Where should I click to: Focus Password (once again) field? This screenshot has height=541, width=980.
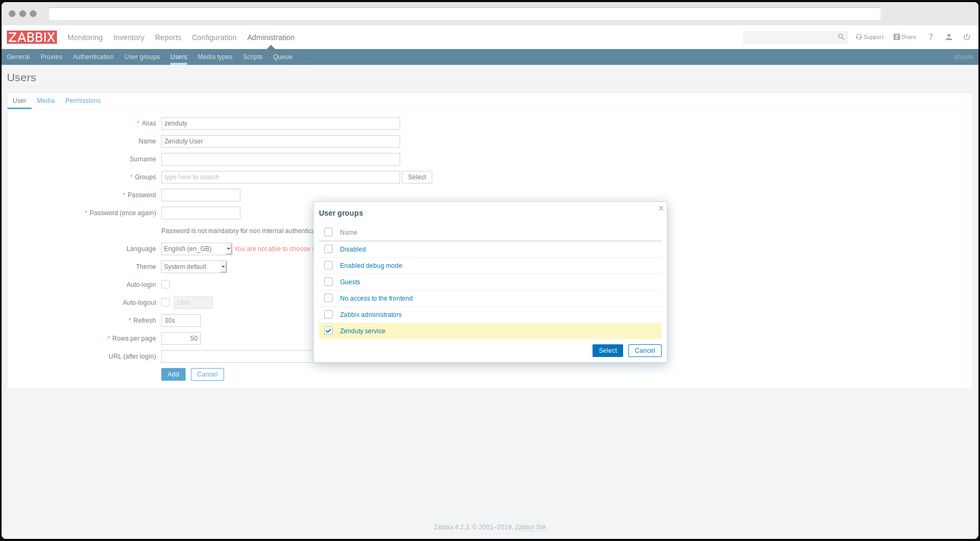click(x=201, y=213)
